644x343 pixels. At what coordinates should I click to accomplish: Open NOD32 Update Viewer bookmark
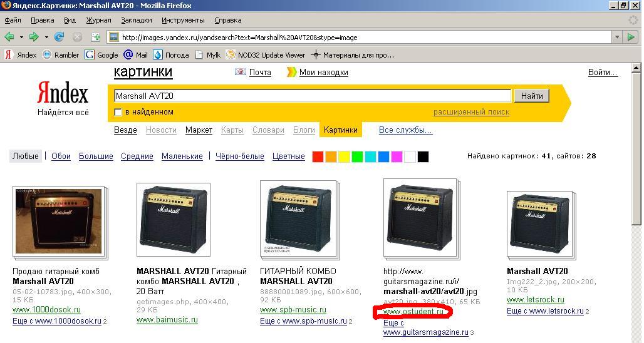pyautogui.click(x=266, y=54)
